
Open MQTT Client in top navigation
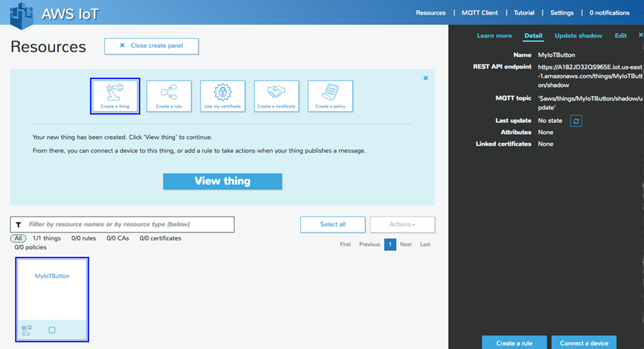[479, 13]
